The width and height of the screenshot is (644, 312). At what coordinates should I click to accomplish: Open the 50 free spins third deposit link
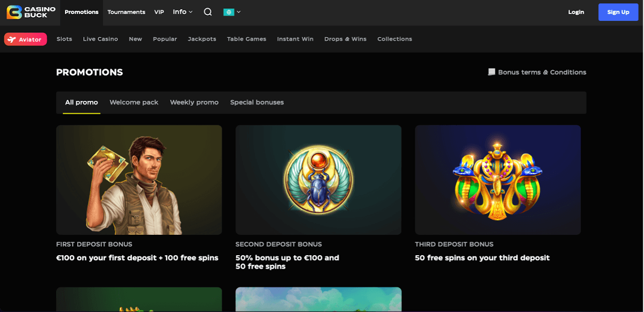point(482,258)
